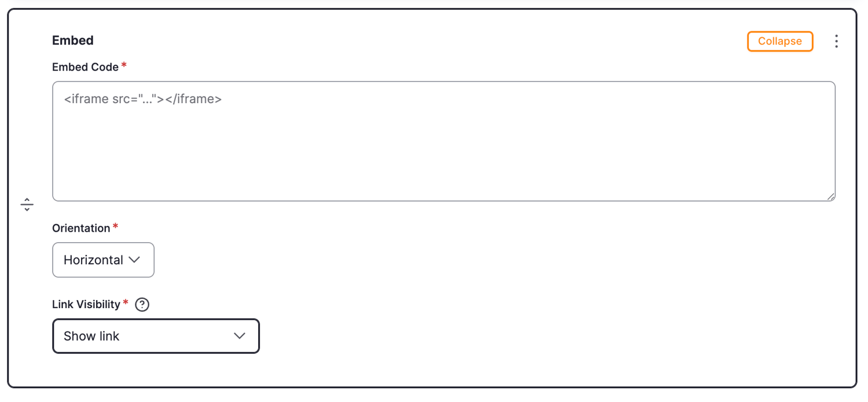Click the red asterisk next to Embed Code
The height and width of the screenshot is (402, 868).
pos(124,65)
